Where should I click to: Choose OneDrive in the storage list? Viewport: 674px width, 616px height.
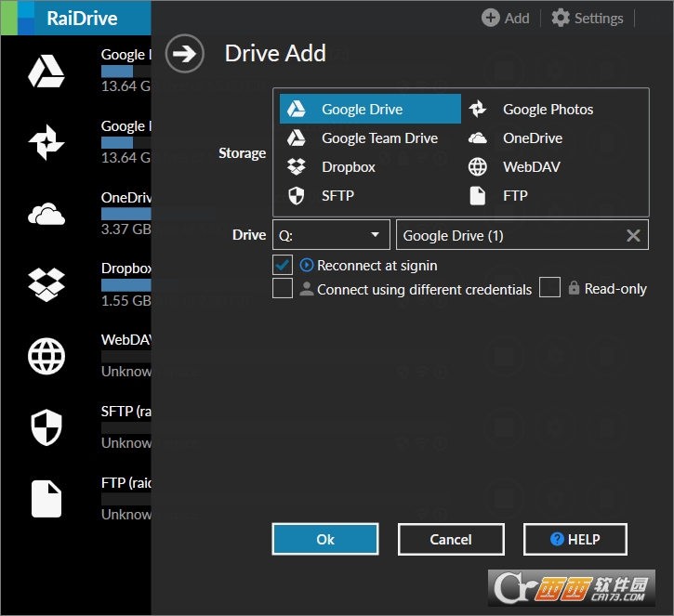(x=552, y=138)
